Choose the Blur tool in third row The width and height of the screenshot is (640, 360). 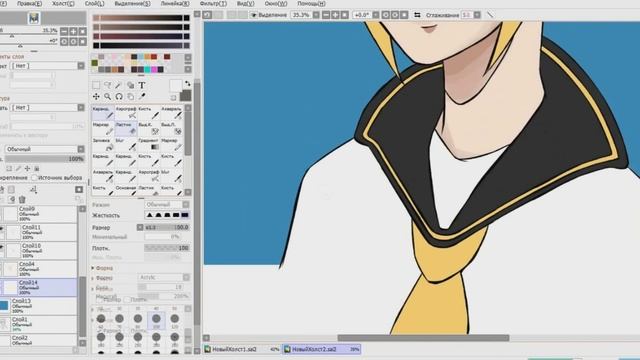tap(126, 144)
